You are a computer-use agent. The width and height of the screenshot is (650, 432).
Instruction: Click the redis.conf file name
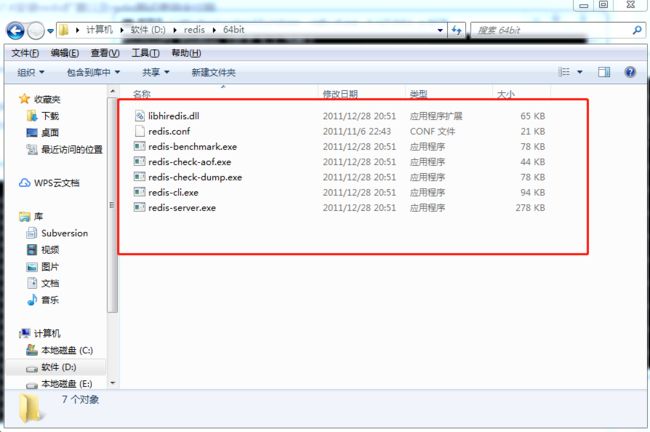click(x=169, y=131)
